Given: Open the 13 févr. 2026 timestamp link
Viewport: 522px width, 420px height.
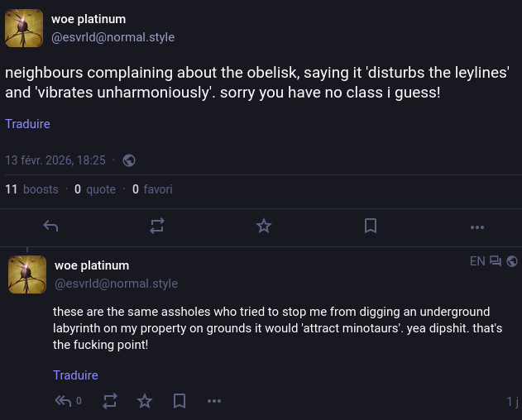Looking at the screenshot, I should (x=55, y=160).
